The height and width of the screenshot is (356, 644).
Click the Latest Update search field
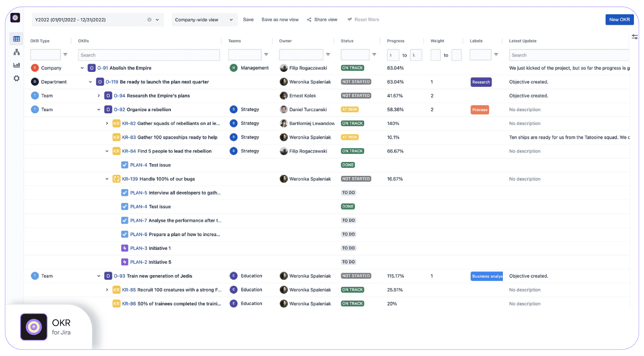point(569,55)
